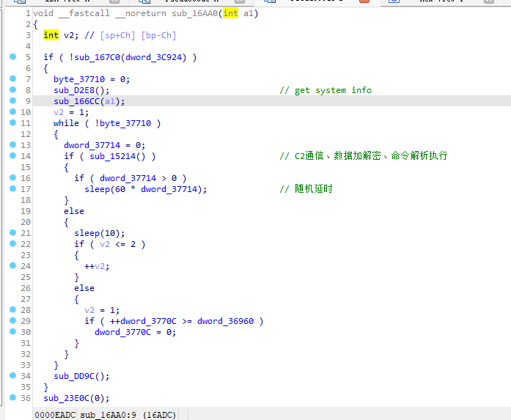
Task: Set breakpoint marker beside line 17
Action: click(12, 188)
